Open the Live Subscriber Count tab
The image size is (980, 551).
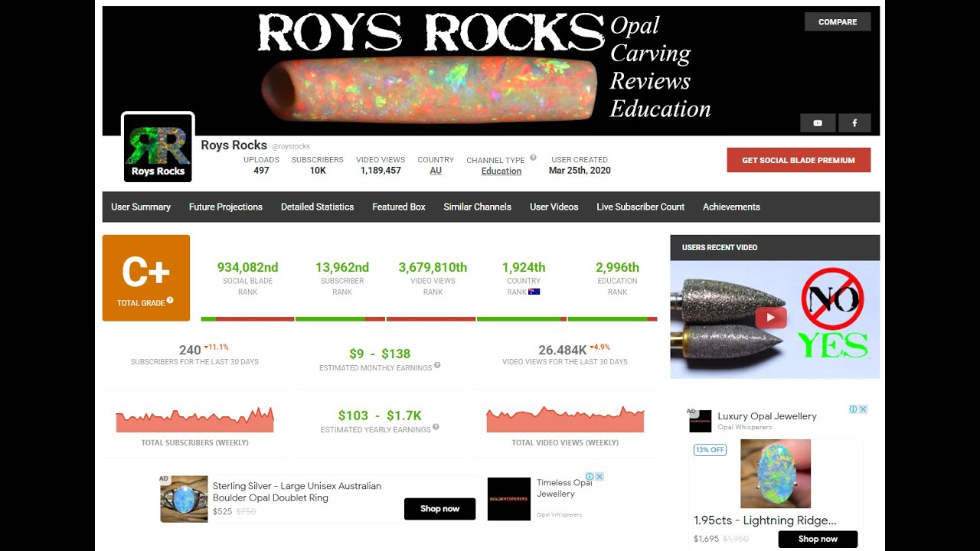pyautogui.click(x=641, y=207)
